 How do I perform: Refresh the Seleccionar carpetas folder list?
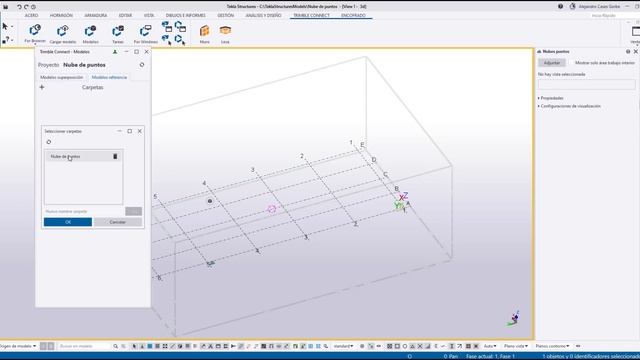pyautogui.click(x=49, y=142)
